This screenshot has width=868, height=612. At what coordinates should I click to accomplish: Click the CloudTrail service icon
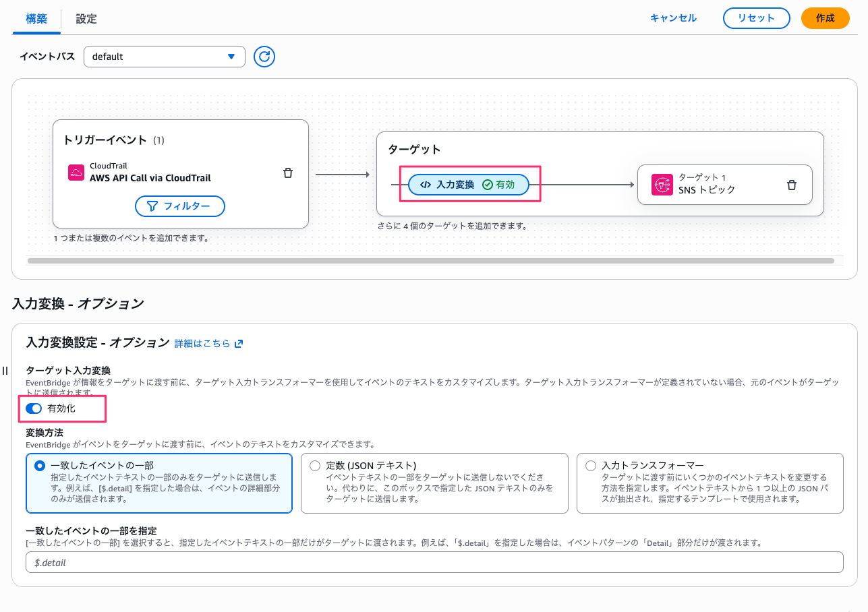(76, 173)
